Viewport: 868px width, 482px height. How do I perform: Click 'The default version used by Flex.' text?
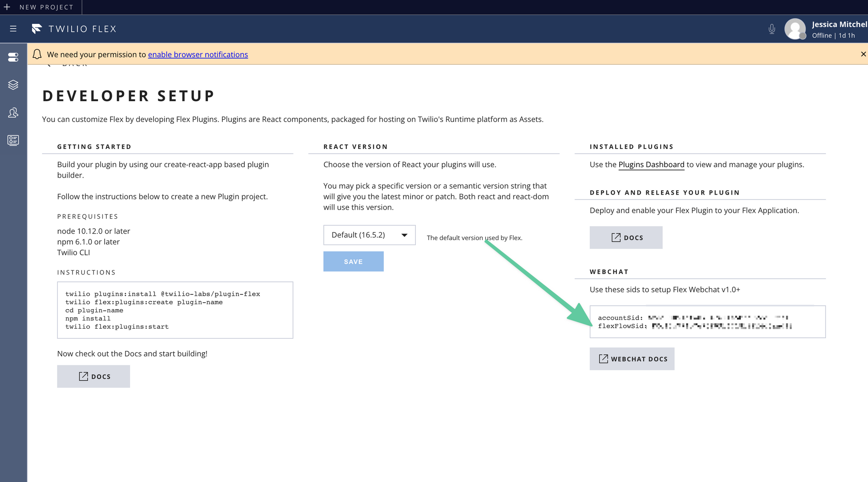click(474, 238)
